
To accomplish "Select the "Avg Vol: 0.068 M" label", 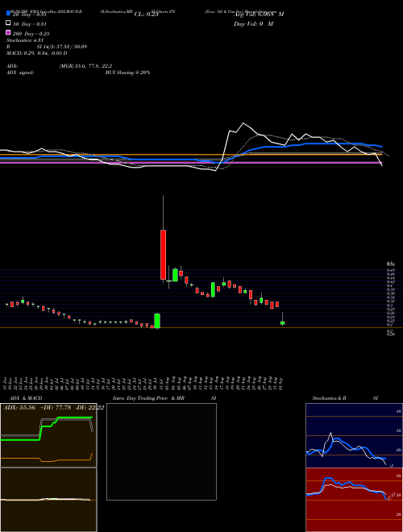I will [x=259, y=15].
